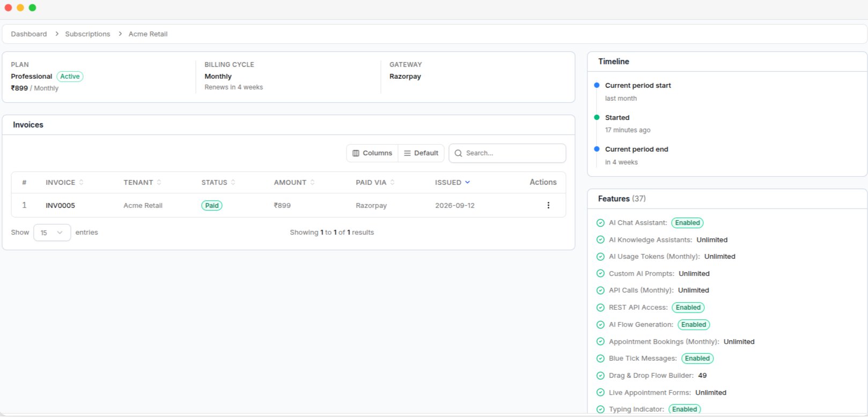Image resolution: width=868 pixels, height=417 pixels.
Task: Click the check icon beside Appointment Bookings
Action: coord(600,342)
